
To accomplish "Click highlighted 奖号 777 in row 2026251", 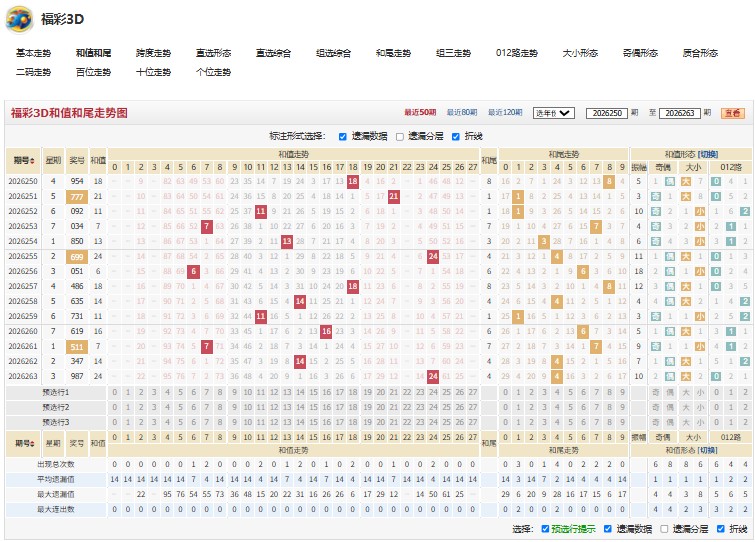I will click(x=77, y=196).
